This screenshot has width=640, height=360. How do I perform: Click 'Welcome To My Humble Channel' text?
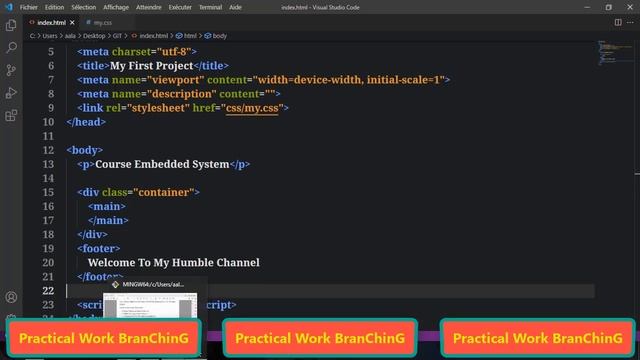pyautogui.click(x=173, y=262)
